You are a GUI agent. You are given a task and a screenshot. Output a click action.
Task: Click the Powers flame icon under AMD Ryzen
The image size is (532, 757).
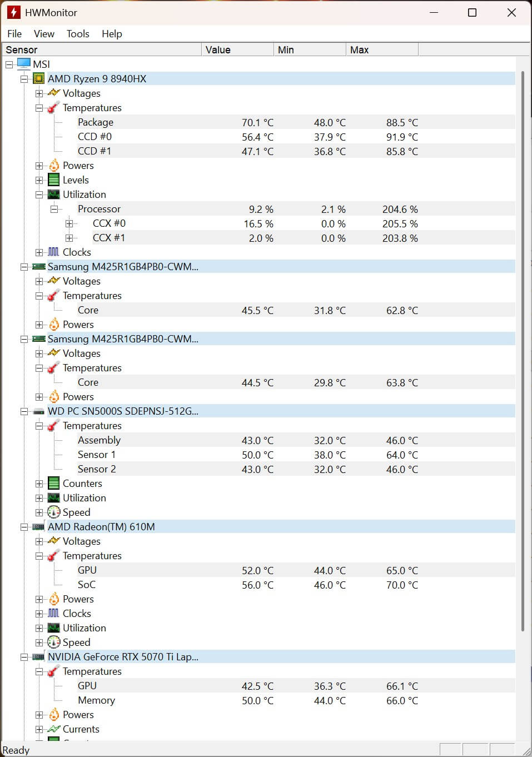coord(54,165)
